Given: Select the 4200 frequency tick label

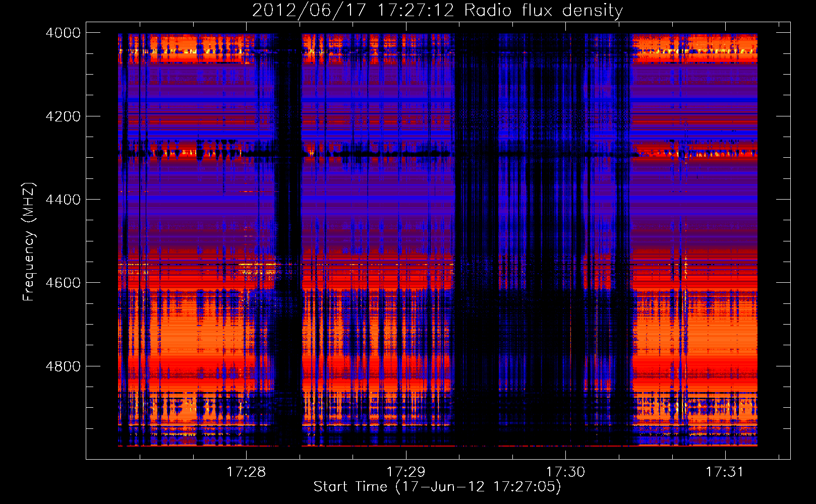Looking at the screenshot, I should click(x=63, y=116).
